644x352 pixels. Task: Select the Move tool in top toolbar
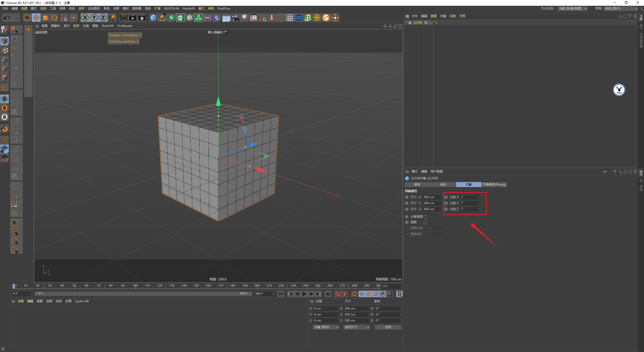36,18
